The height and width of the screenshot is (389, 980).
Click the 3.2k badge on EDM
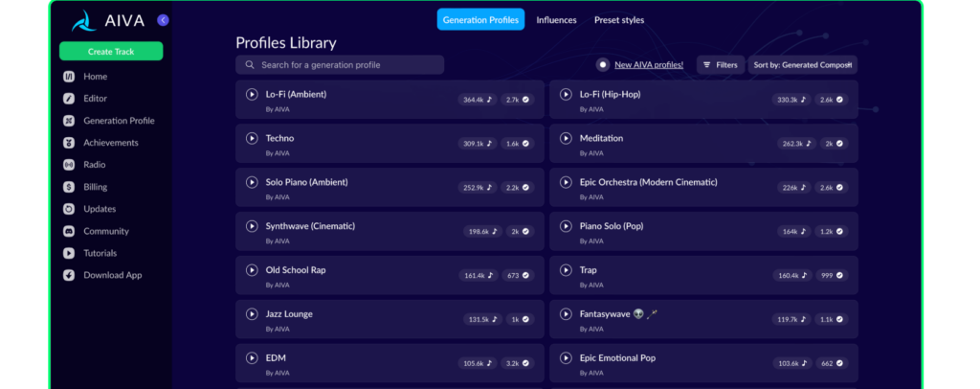click(x=518, y=363)
